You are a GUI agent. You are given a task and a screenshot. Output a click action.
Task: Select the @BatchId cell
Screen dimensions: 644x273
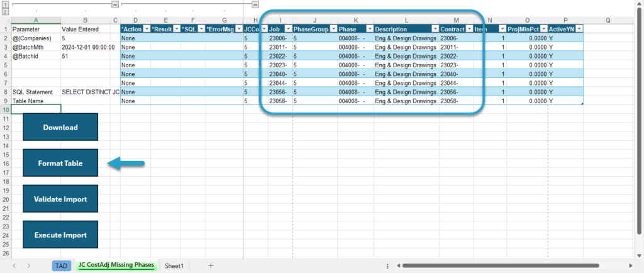pyautogui.click(x=36, y=56)
